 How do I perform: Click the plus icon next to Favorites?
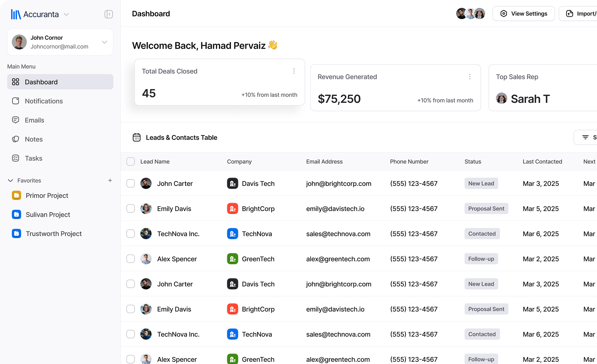(110, 180)
